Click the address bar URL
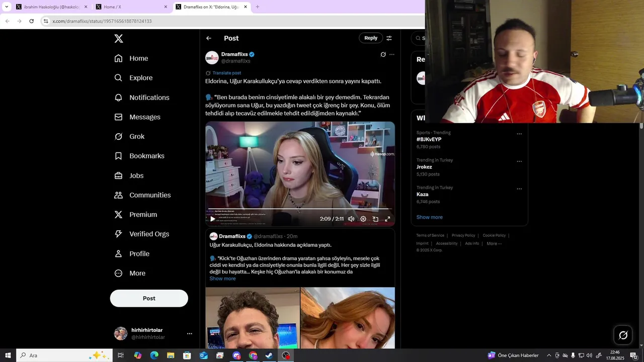The image size is (644, 362). [102, 21]
